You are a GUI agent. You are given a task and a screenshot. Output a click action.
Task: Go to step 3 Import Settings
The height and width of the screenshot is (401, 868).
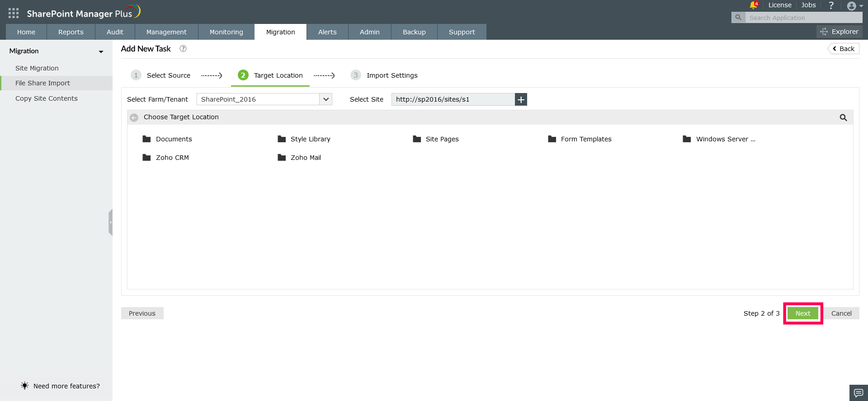point(384,75)
